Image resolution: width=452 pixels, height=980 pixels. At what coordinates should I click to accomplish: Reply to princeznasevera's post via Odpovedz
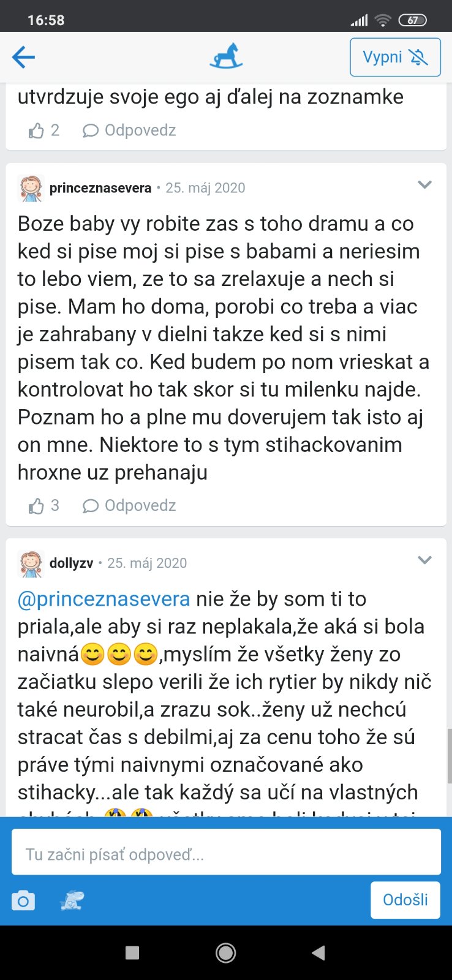(130, 506)
